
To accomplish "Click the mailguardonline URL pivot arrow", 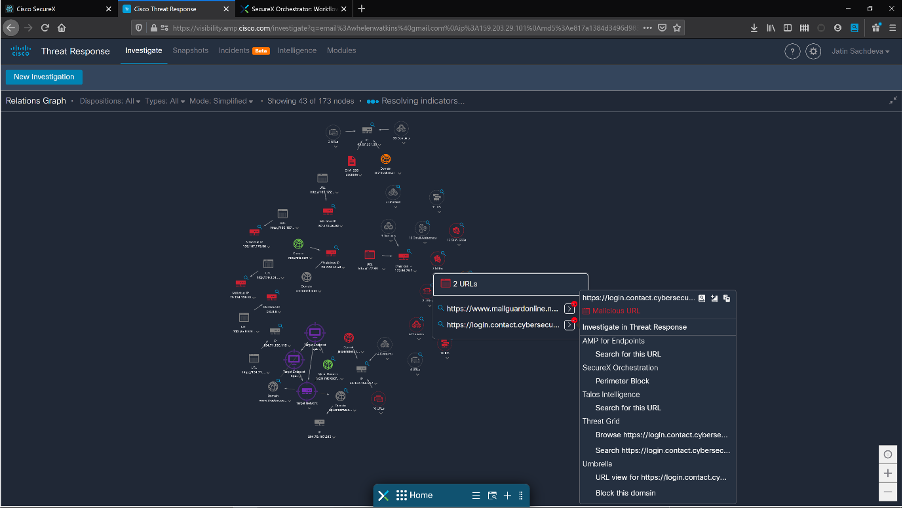I will click(x=569, y=309).
